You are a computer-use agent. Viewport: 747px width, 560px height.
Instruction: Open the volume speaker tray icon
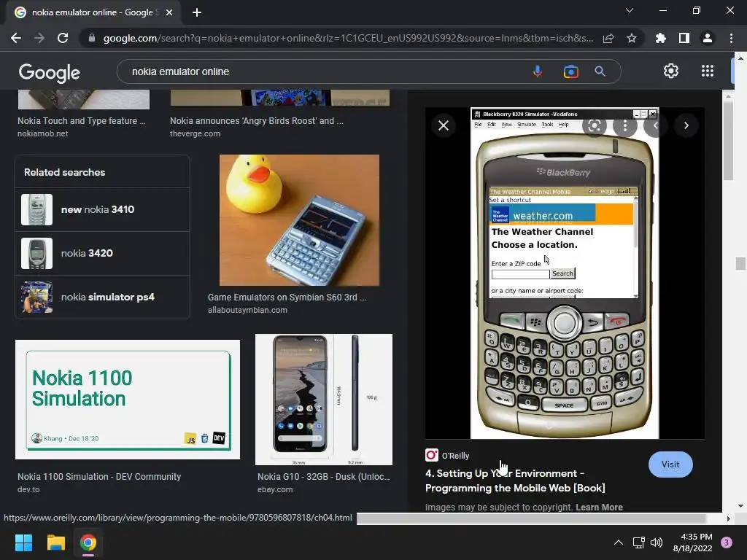pyautogui.click(x=657, y=542)
